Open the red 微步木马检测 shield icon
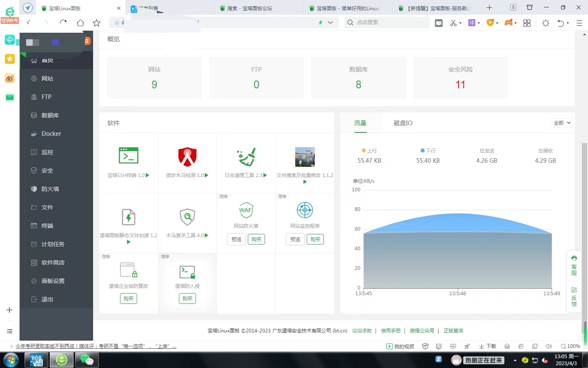 coord(187,157)
